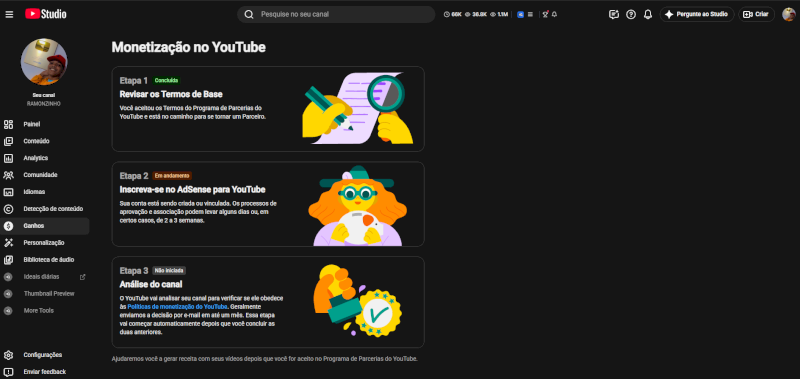Click the Biblioteca de áudio music icon
Screen dimensions: 800x379
(x=8, y=260)
